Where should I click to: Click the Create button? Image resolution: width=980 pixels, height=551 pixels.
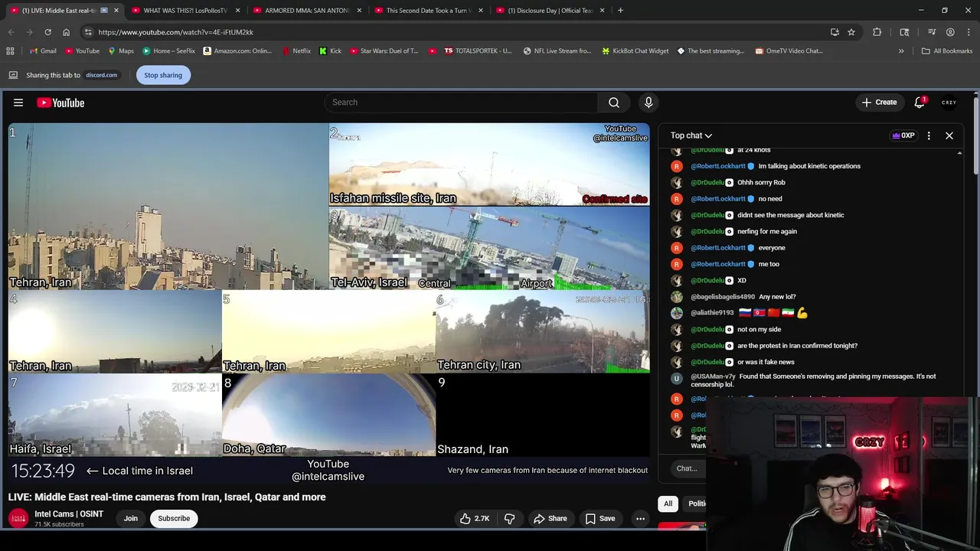coord(879,103)
